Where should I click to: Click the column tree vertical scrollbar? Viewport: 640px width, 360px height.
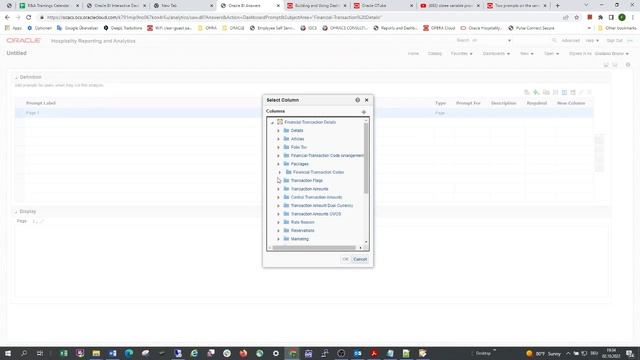click(x=366, y=158)
